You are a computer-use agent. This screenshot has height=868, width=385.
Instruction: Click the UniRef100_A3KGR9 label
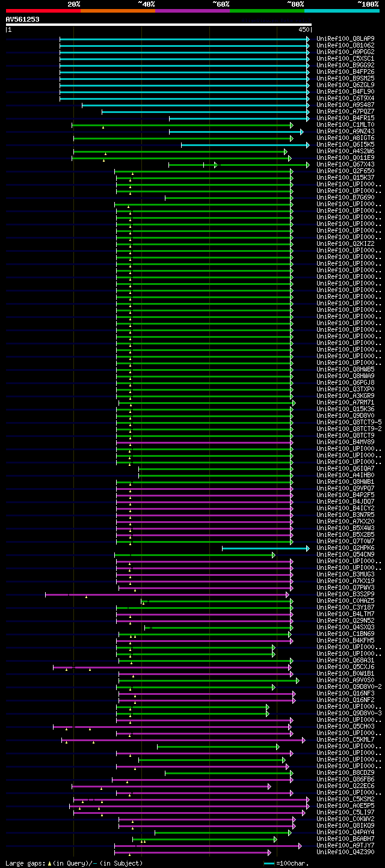click(345, 396)
